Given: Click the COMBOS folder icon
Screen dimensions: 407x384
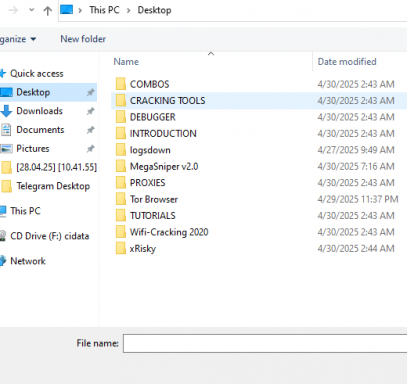Looking at the screenshot, I should click(x=121, y=84).
